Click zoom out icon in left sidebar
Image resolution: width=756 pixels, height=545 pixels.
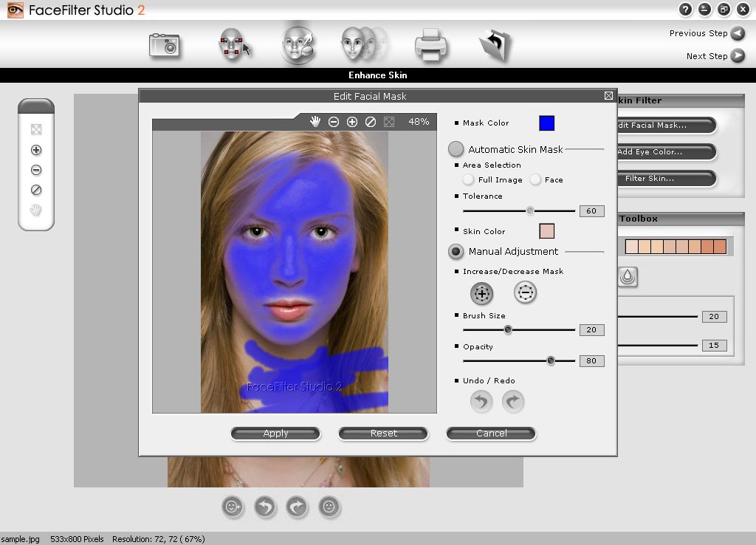pos(36,170)
